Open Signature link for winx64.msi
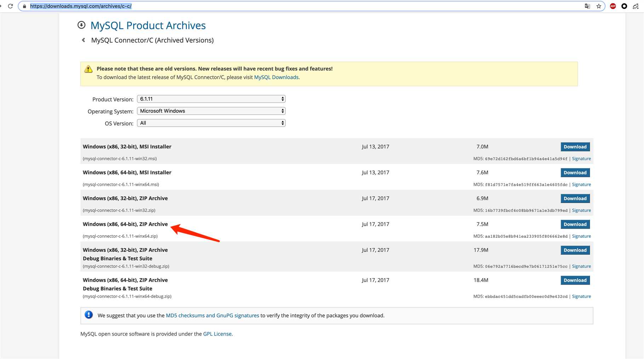Viewport: 644px width, 359px height. (x=581, y=184)
